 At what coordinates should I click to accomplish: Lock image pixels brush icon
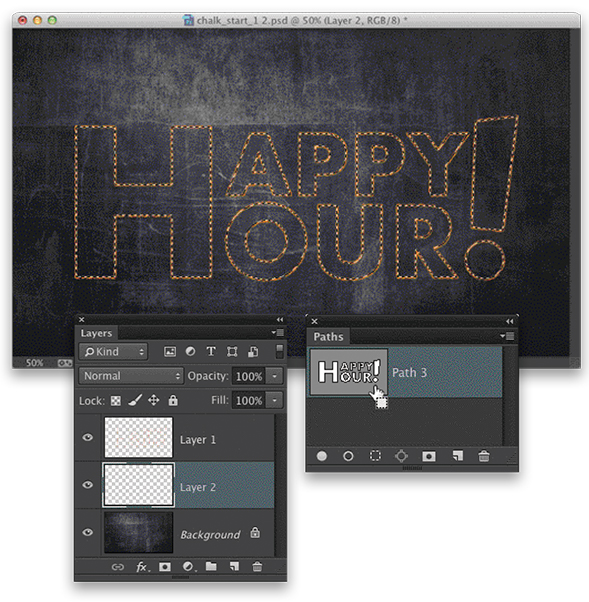click(135, 400)
